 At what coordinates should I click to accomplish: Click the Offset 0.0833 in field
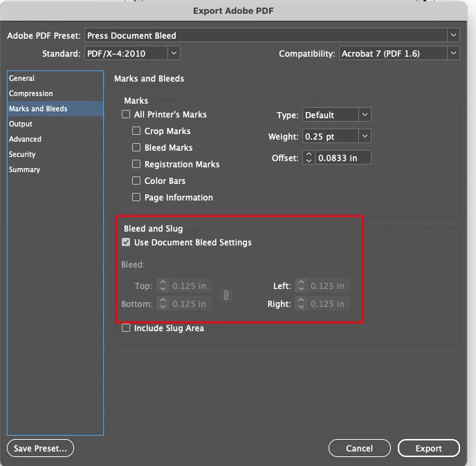tap(342, 158)
